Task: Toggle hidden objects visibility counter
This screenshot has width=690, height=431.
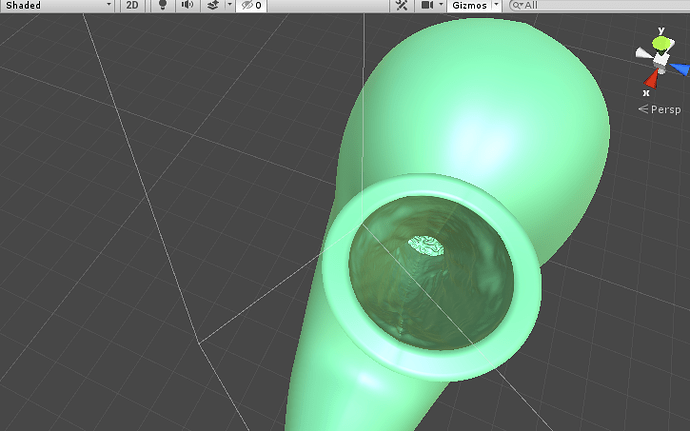Action: tap(252, 5)
